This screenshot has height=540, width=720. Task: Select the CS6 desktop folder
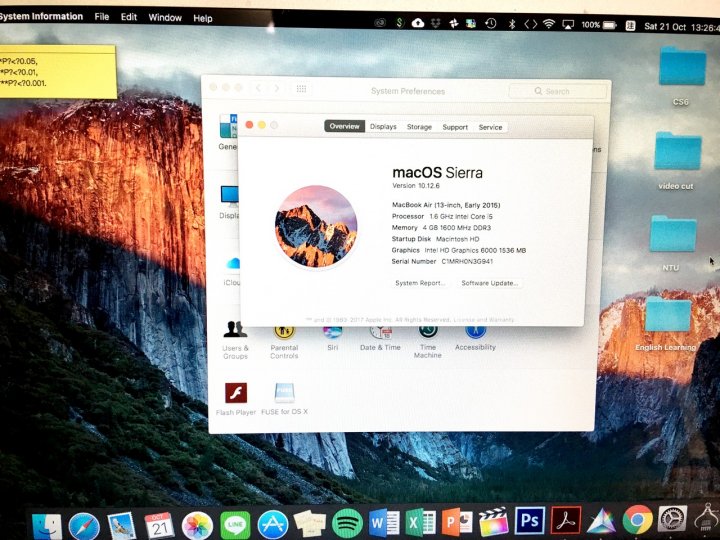(682, 75)
